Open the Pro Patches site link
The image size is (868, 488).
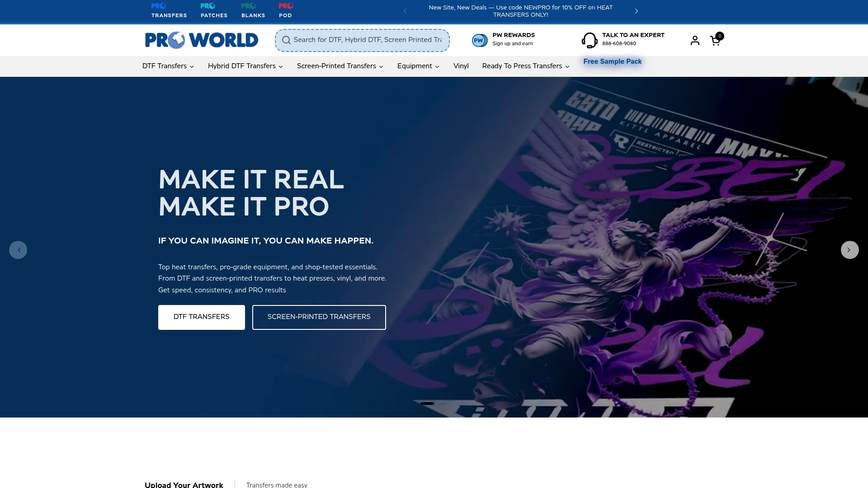pos(214,10)
